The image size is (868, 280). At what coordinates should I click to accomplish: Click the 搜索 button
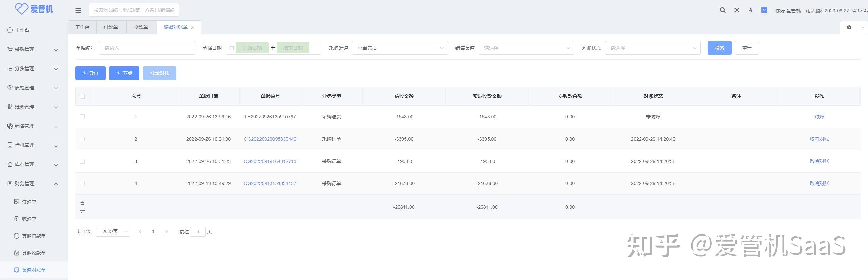pos(720,48)
